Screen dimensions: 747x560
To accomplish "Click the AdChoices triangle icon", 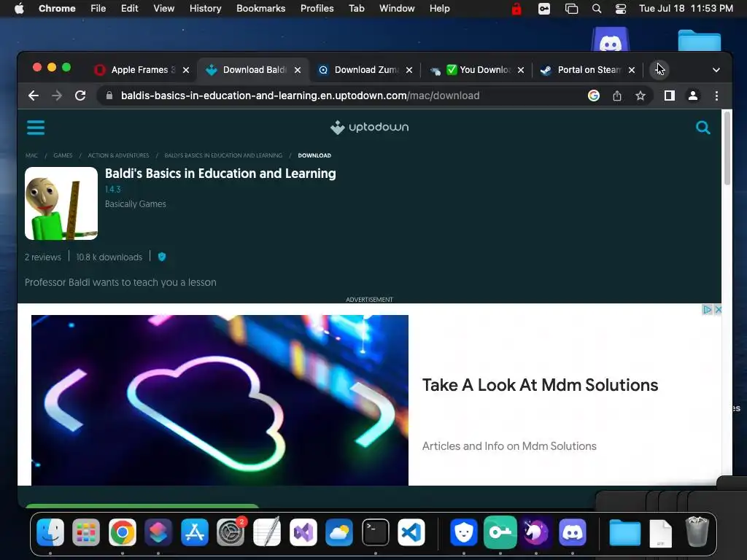I will pos(708,309).
